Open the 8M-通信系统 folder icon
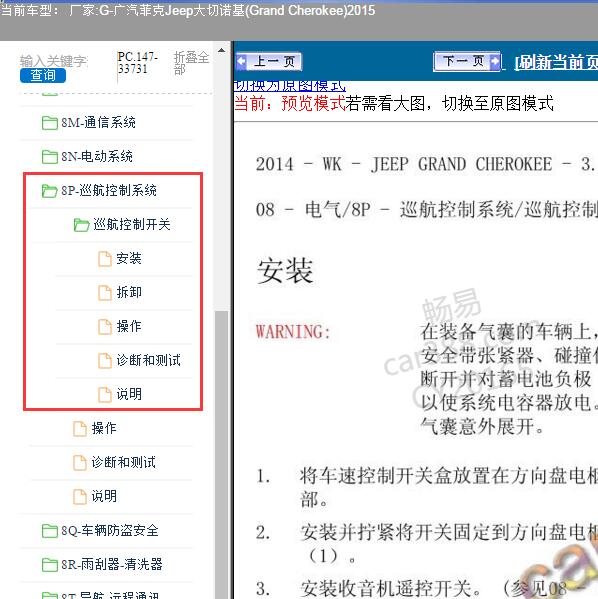Image resolution: width=598 pixels, height=599 pixels. tap(50, 123)
